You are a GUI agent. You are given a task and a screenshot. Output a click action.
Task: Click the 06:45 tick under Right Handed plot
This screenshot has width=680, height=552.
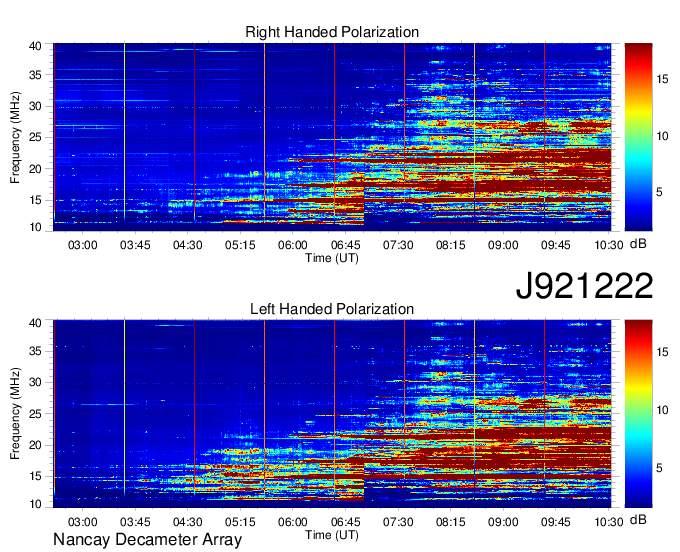click(345, 245)
